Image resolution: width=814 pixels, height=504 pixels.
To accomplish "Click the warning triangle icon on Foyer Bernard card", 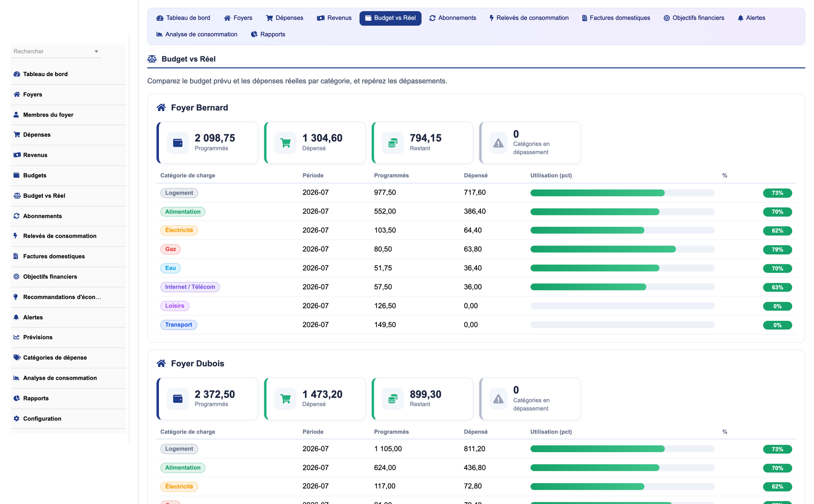I will (498, 143).
